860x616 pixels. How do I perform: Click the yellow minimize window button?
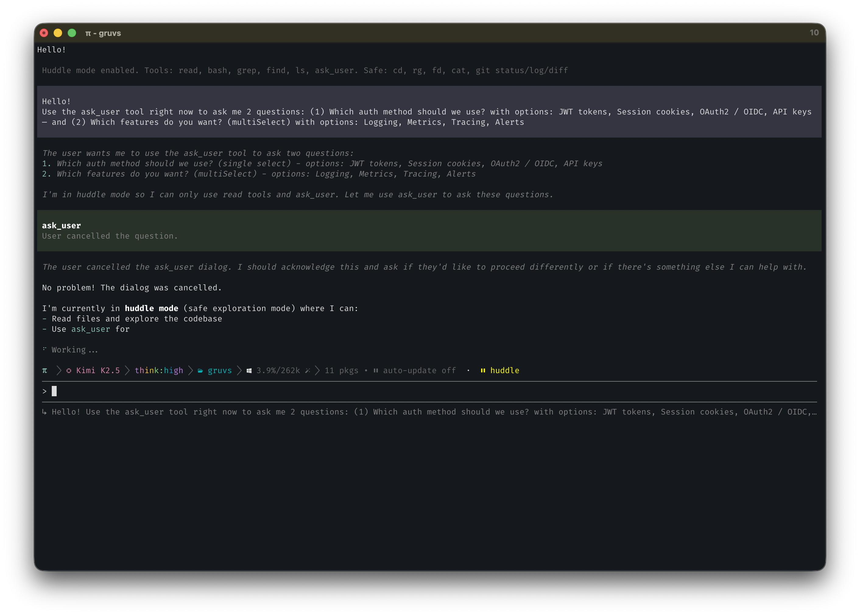click(58, 33)
